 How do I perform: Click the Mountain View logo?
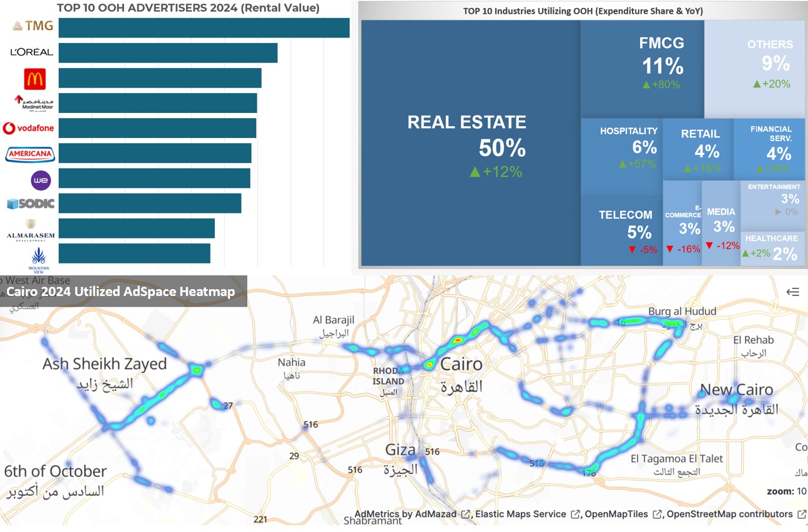pyautogui.click(x=39, y=256)
